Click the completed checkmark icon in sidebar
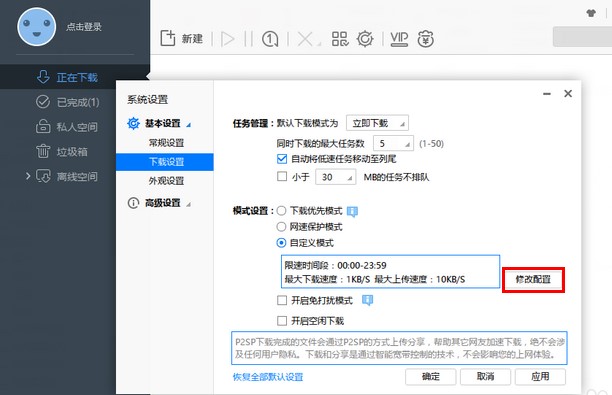 click(43, 102)
